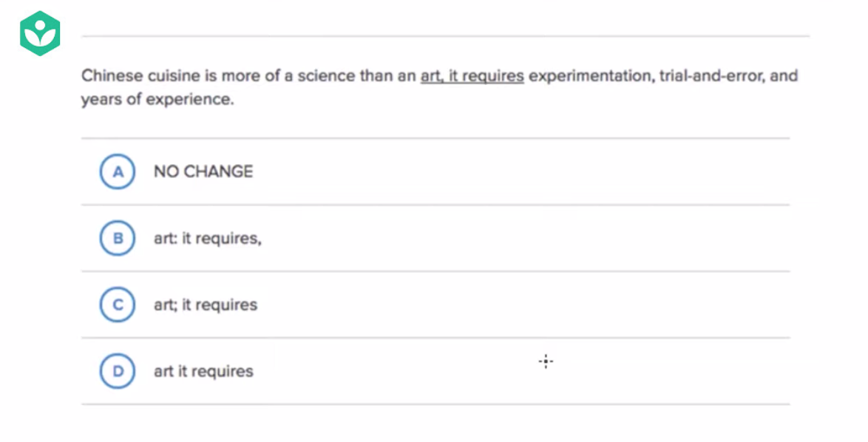
Task: Click empty row area beside "art: it requires,"
Action: (518, 238)
